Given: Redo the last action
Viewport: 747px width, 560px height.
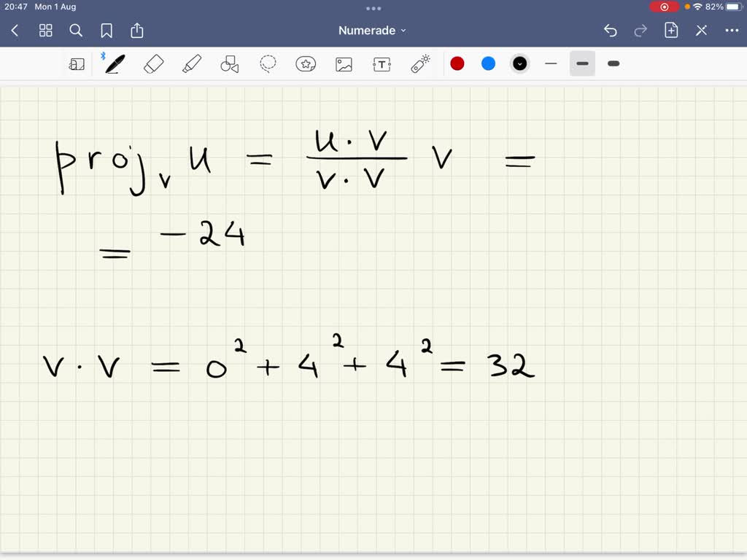Looking at the screenshot, I should 640,31.
